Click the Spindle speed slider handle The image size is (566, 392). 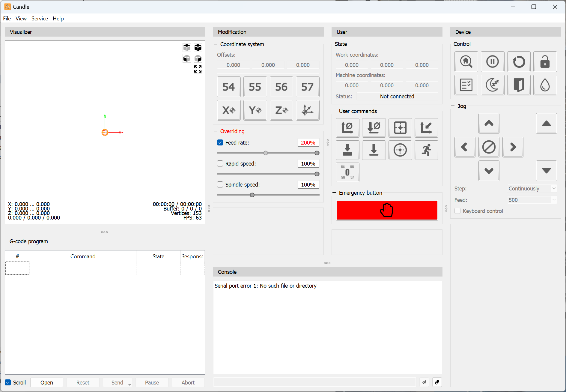tap(252, 195)
